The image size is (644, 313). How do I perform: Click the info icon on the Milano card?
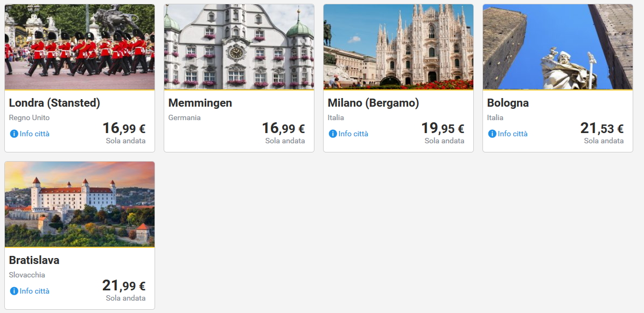[x=333, y=134]
